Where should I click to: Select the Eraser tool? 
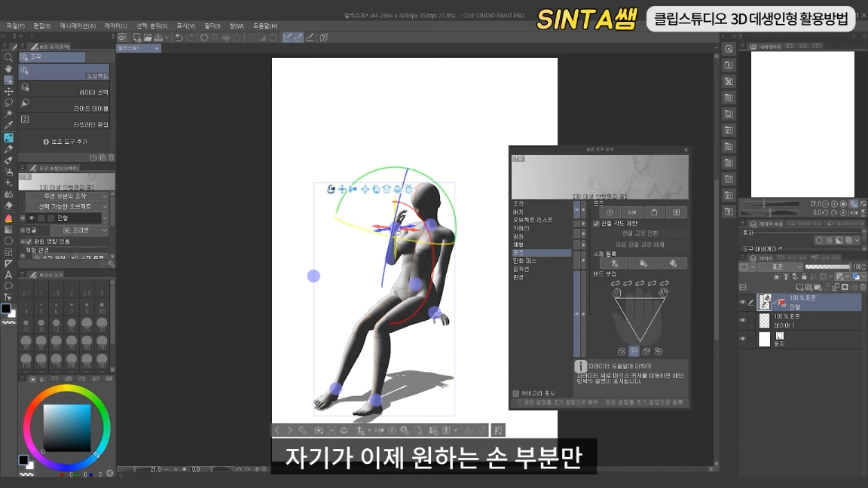pyautogui.click(x=8, y=206)
